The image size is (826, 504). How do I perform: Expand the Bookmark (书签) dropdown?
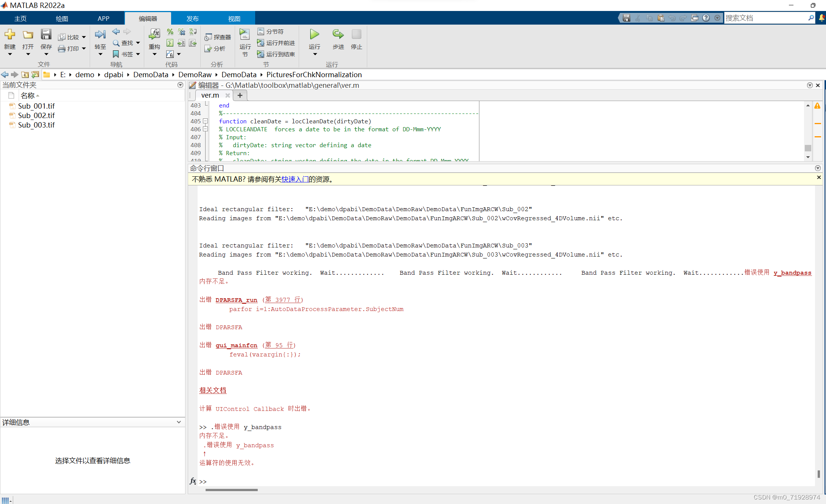(138, 54)
